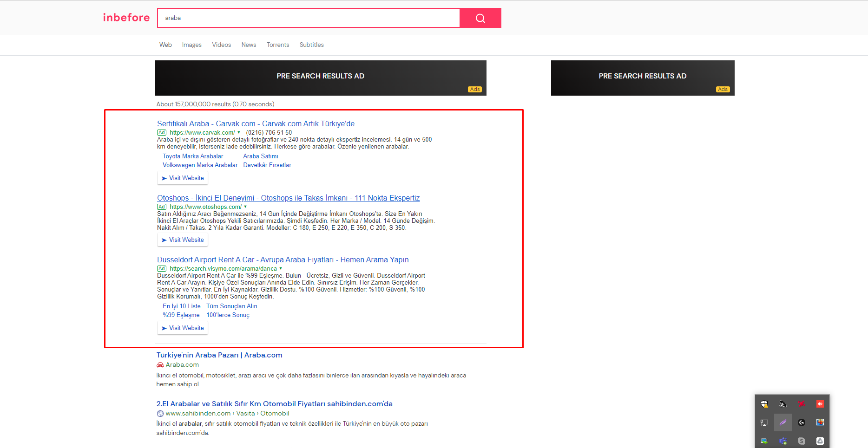Click Visit Website under the Dusseldorf ad
The image size is (868, 448).
coord(183,328)
